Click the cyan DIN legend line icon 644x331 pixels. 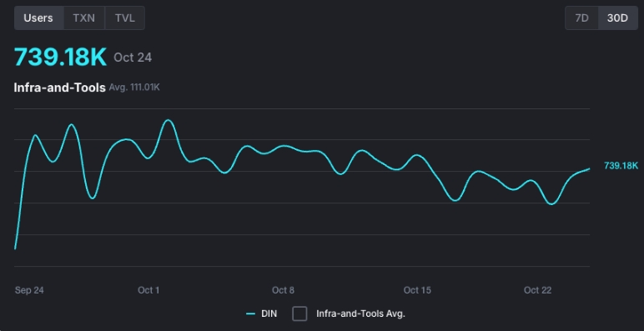click(x=250, y=314)
